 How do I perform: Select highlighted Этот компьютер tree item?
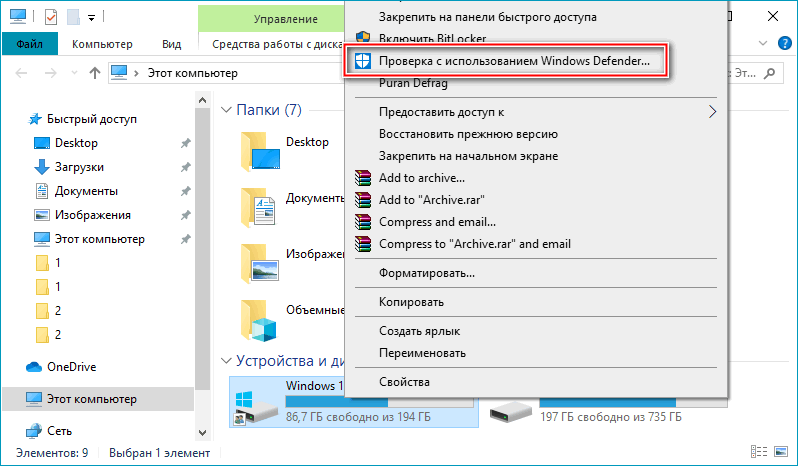98,399
